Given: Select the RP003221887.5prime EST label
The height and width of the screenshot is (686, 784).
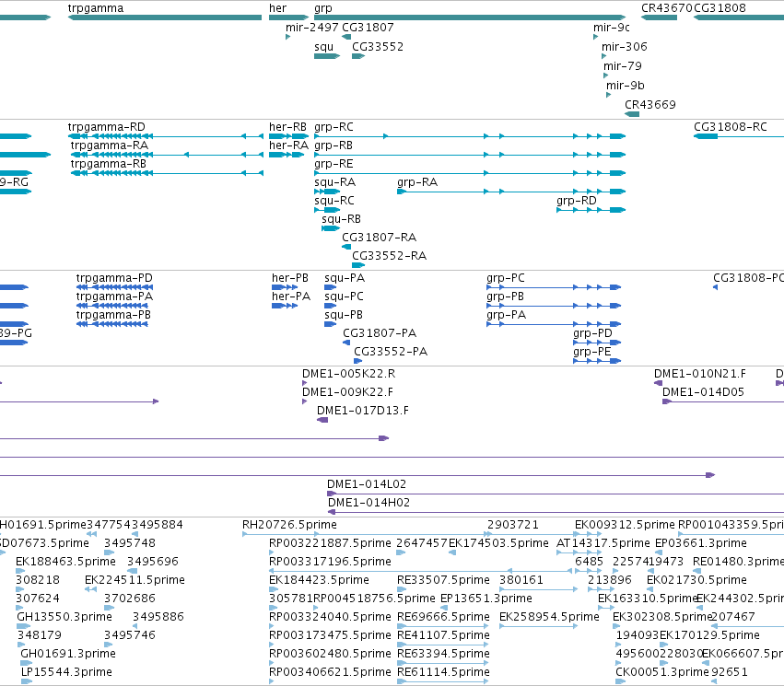Looking at the screenshot, I should tap(330, 543).
